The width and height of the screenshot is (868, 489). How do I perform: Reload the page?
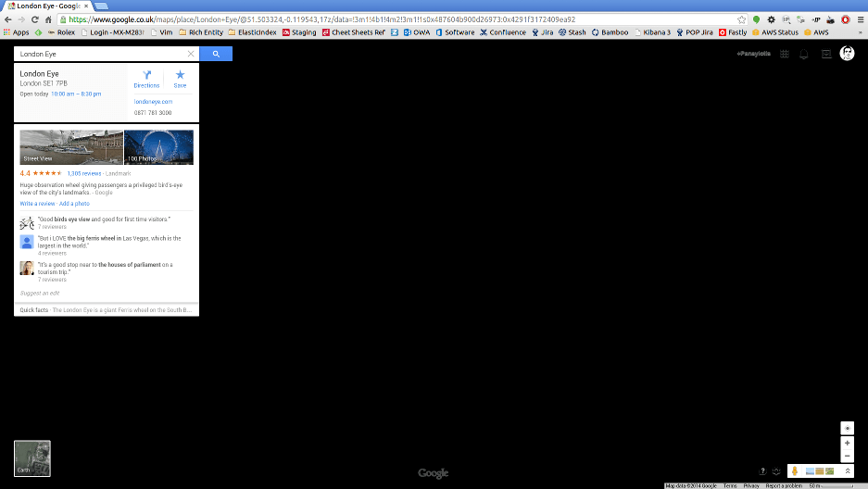[x=34, y=19]
